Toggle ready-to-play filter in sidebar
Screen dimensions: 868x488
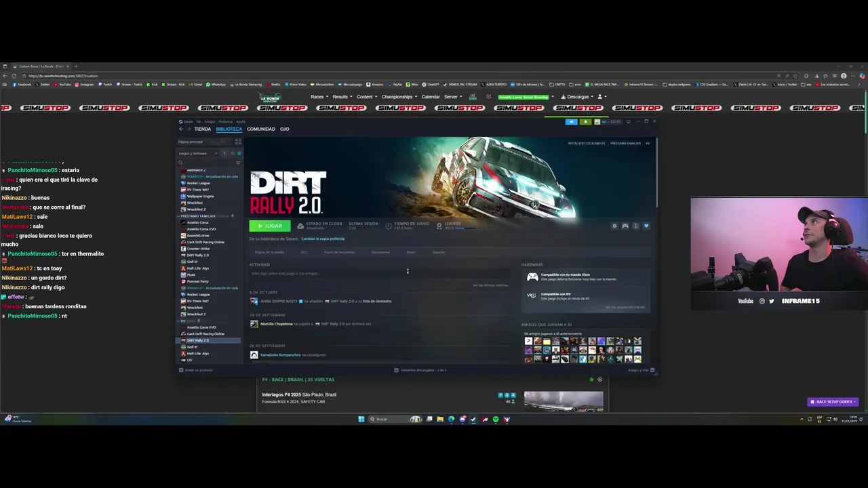coord(239,153)
